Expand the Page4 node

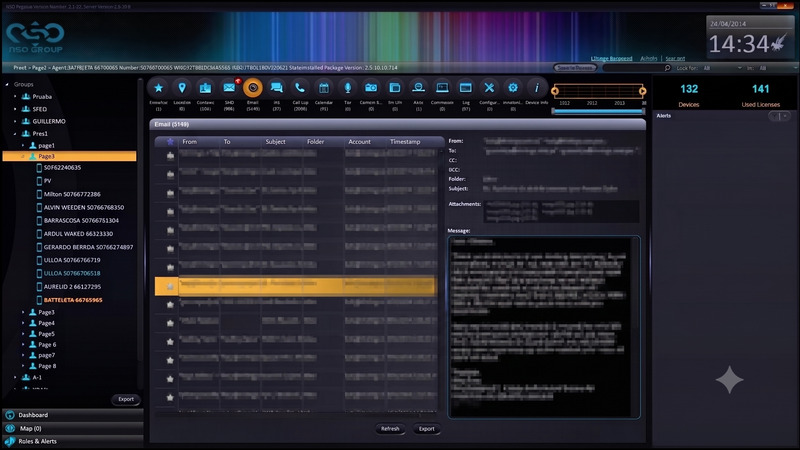(x=23, y=323)
